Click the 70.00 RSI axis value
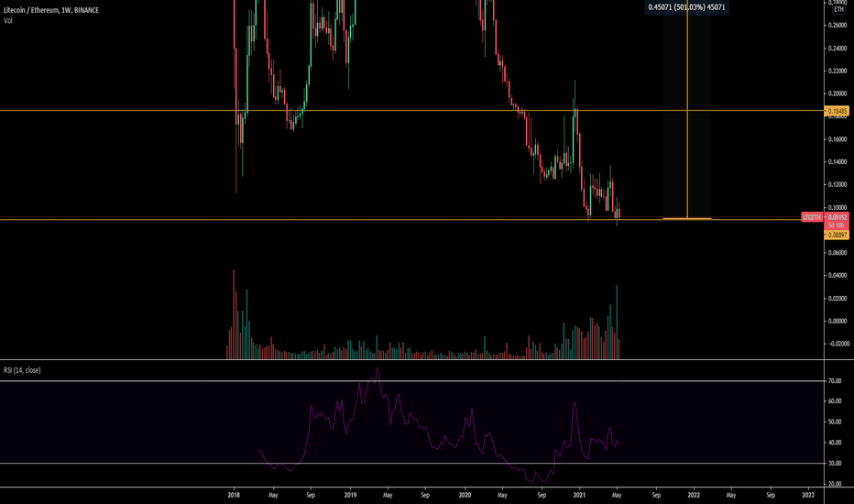This screenshot has height=504, width=854. 835,381
